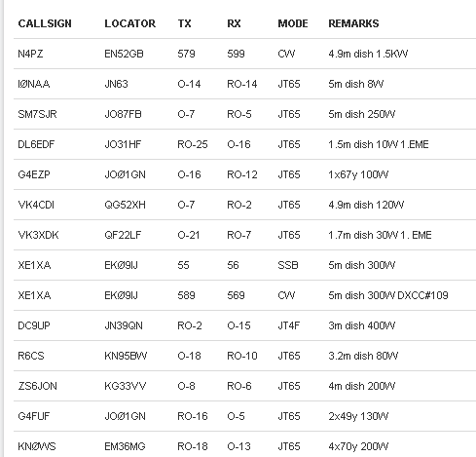
Task: Select JT4F mode in DC9UP row
Action: coord(289,325)
